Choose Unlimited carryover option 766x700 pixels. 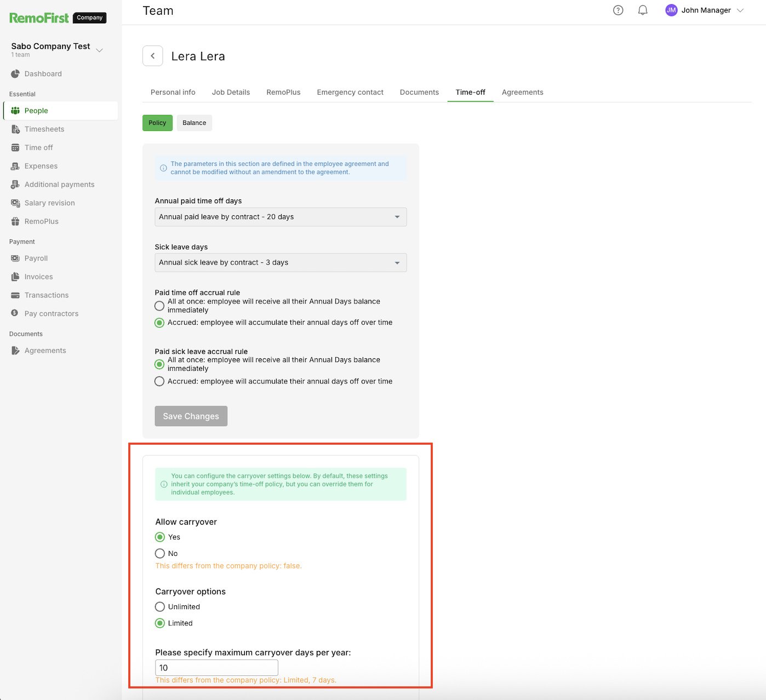pos(160,607)
